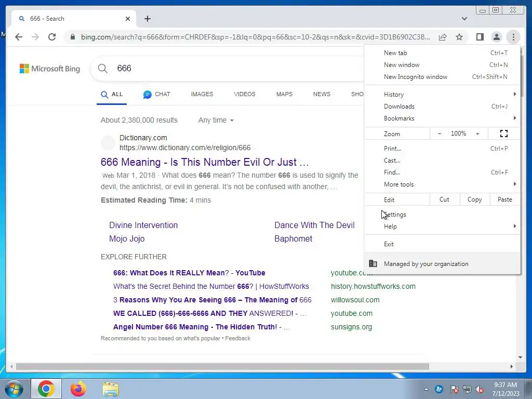
Task: Choose Find... in the menu
Action: (x=442, y=172)
